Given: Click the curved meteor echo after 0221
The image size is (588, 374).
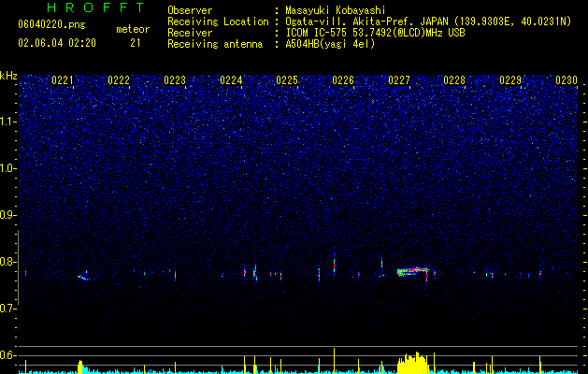Looking at the screenshot, I should point(86,278).
